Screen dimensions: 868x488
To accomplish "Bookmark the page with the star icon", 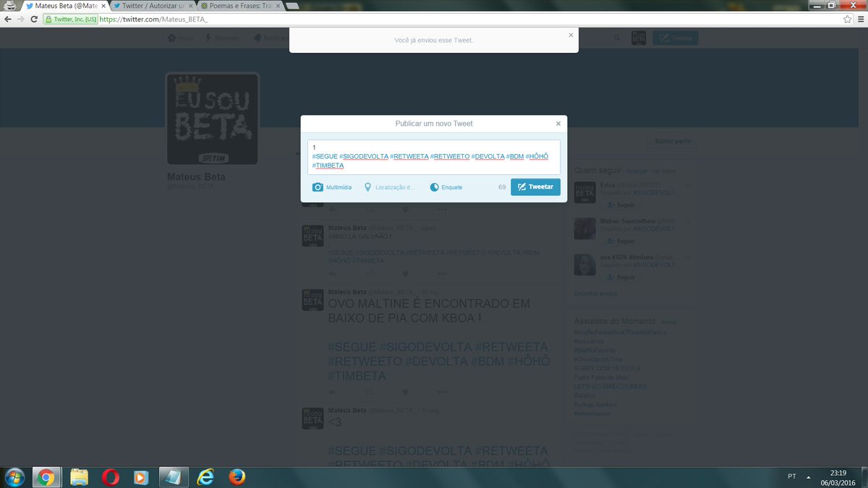I will pyautogui.click(x=847, y=20).
